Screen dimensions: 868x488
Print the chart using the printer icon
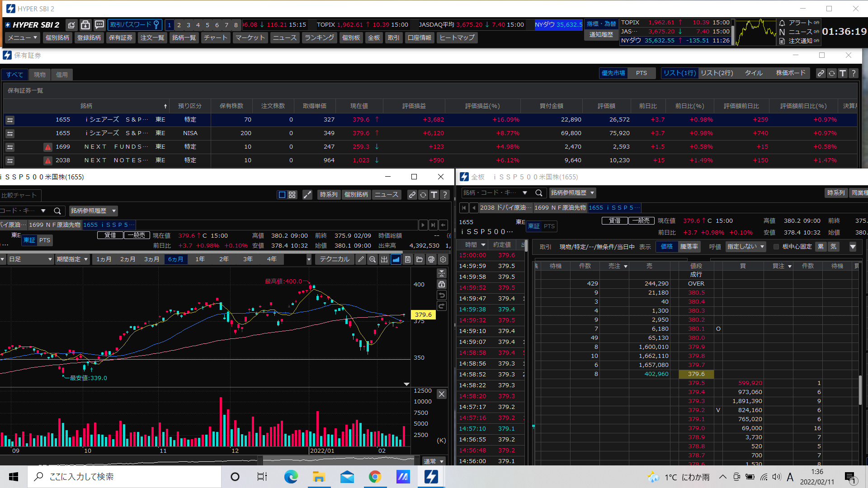[431, 259]
